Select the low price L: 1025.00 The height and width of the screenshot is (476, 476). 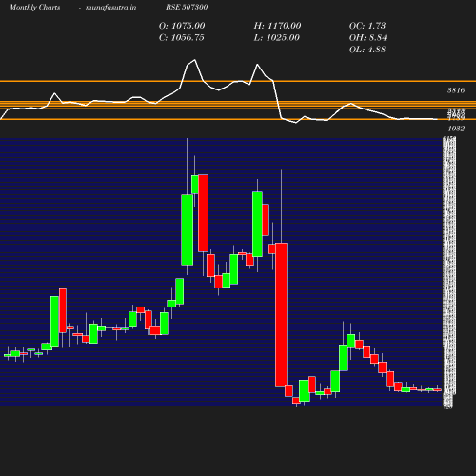277,38
